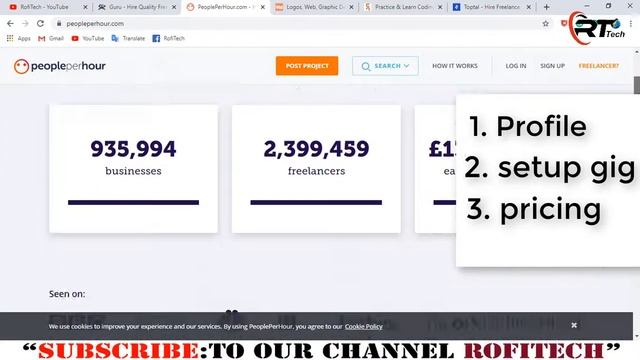Click the Seen on: label
This screenshot has width=640, height=360.
pyautogui.click(x=67, y=294)
